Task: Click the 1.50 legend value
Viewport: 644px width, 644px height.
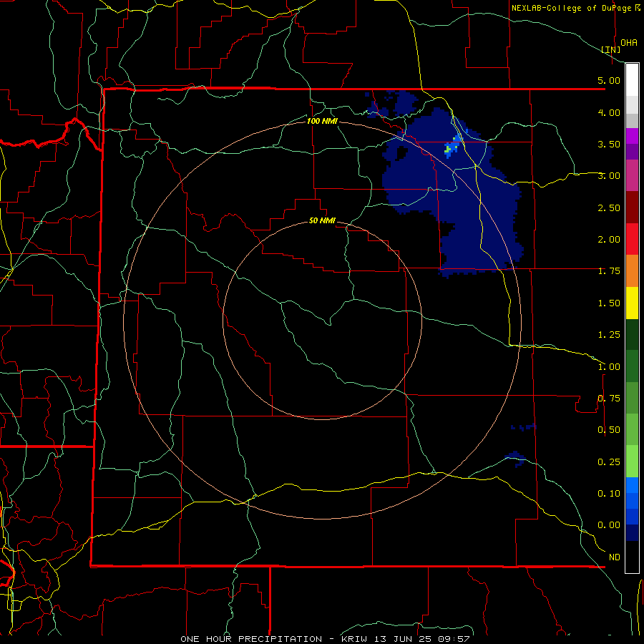Action: (x=609, y=303)
